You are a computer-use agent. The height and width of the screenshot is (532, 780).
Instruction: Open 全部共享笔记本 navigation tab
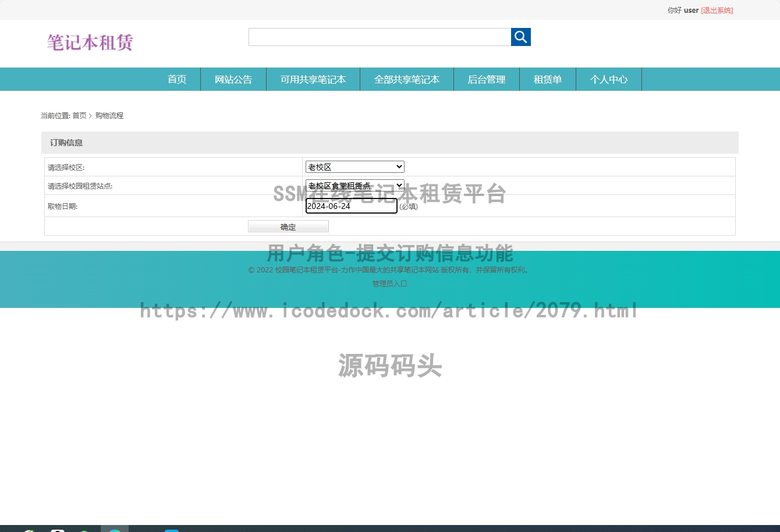coord(407,79)
